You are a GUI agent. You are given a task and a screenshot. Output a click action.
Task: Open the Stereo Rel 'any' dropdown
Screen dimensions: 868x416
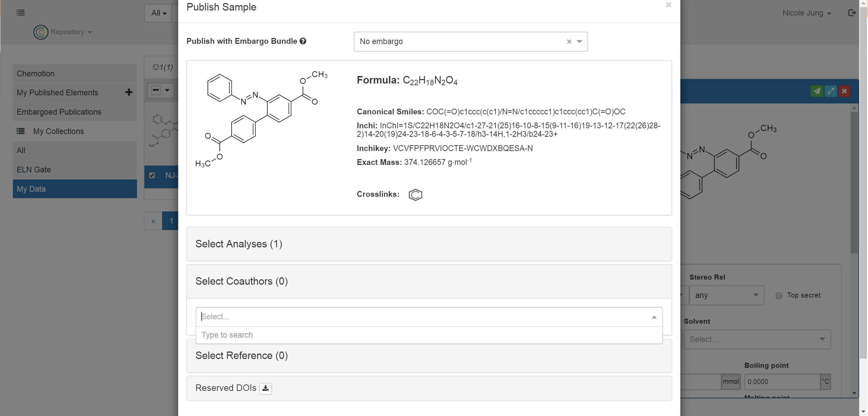tap(727, 295)
